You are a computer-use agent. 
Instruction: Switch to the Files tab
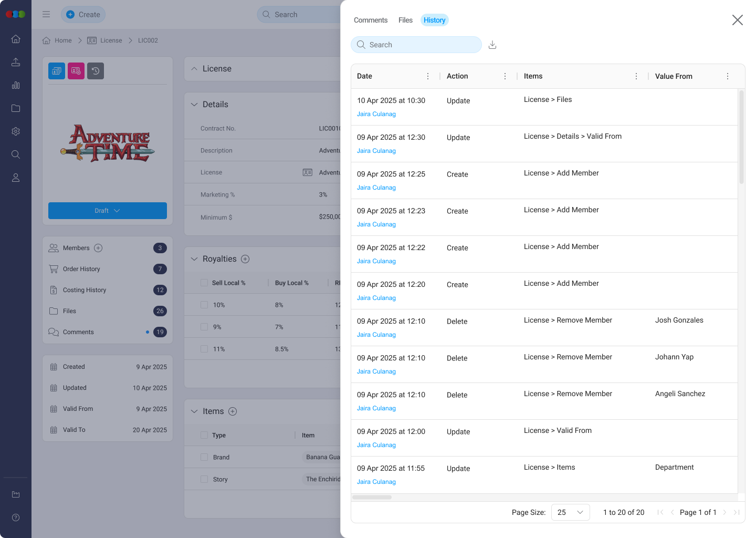[405, 20]
